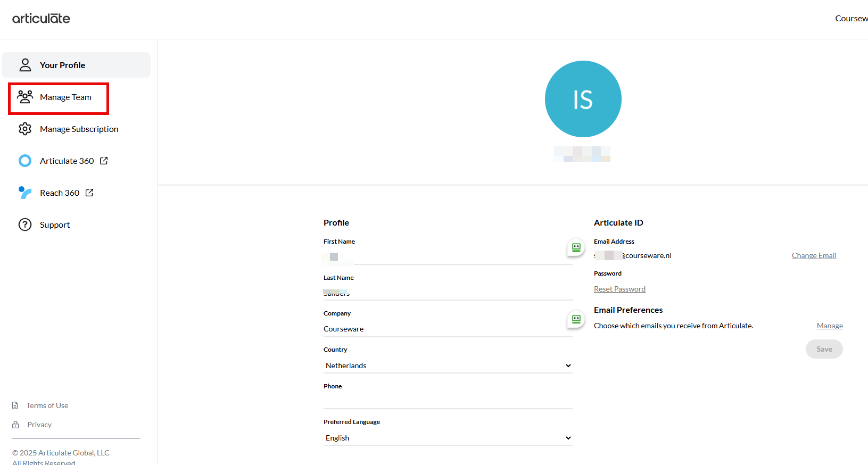Click the Last Name input field
The width and height of the screenshot is (868, 465).
pos(448,293)
